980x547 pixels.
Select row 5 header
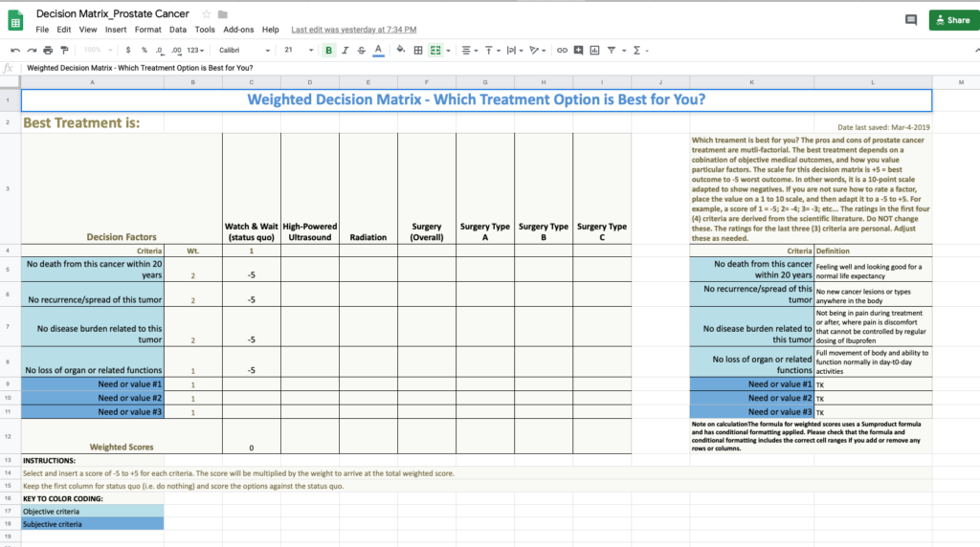point(8,269)
